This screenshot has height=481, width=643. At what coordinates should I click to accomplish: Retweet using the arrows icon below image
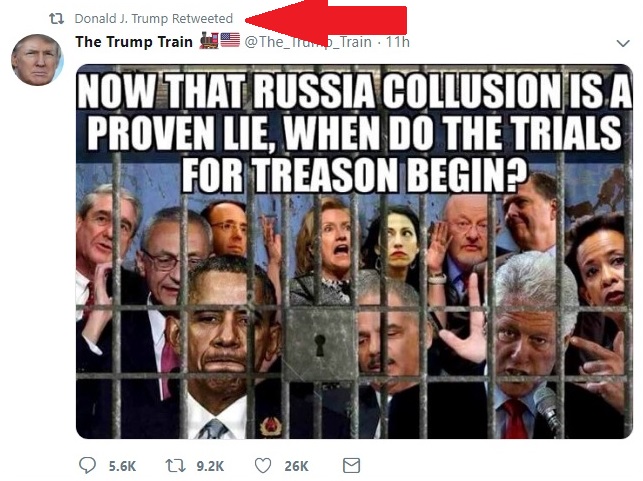pyautogui.click(x=176, y=466)
